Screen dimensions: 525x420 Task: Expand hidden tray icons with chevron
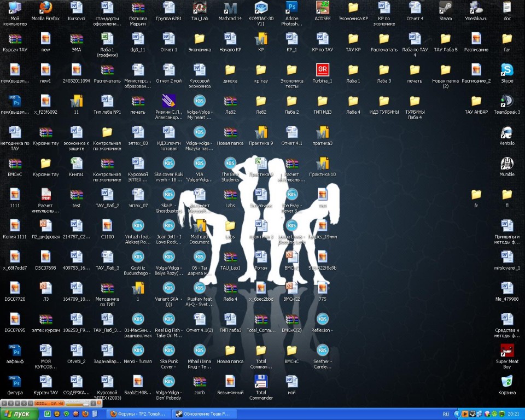coord(457,414)
